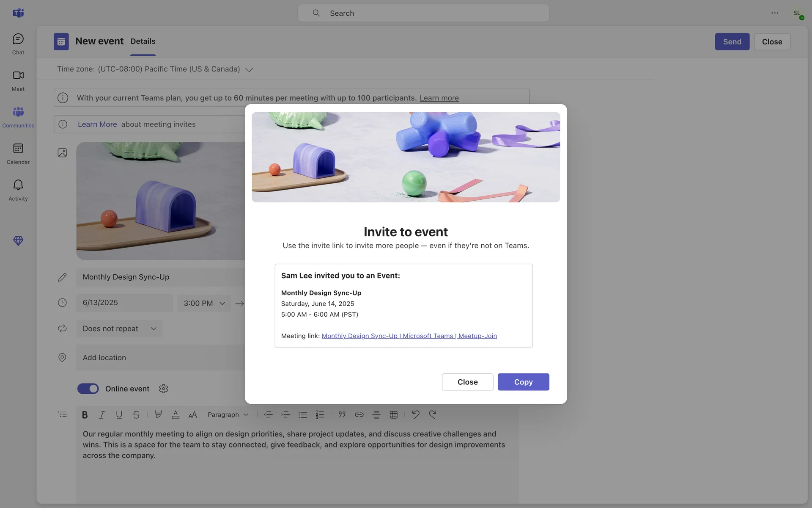Expand the time zone dropdown
This screenshot has width=812, height=508.
tap(249, 69)
